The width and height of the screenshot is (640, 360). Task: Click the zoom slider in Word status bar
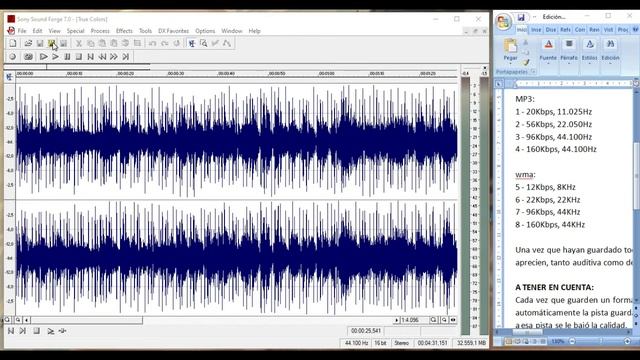click(600, 341)
